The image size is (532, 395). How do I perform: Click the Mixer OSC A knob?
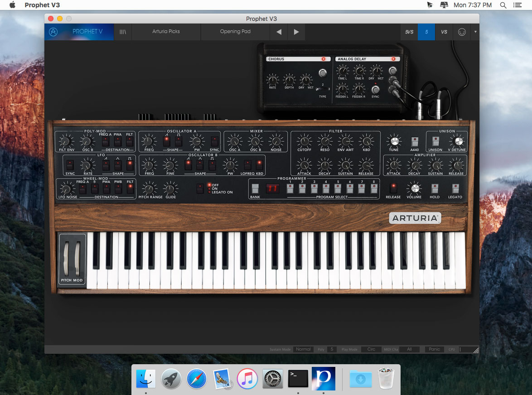click(x=234, y=141)
